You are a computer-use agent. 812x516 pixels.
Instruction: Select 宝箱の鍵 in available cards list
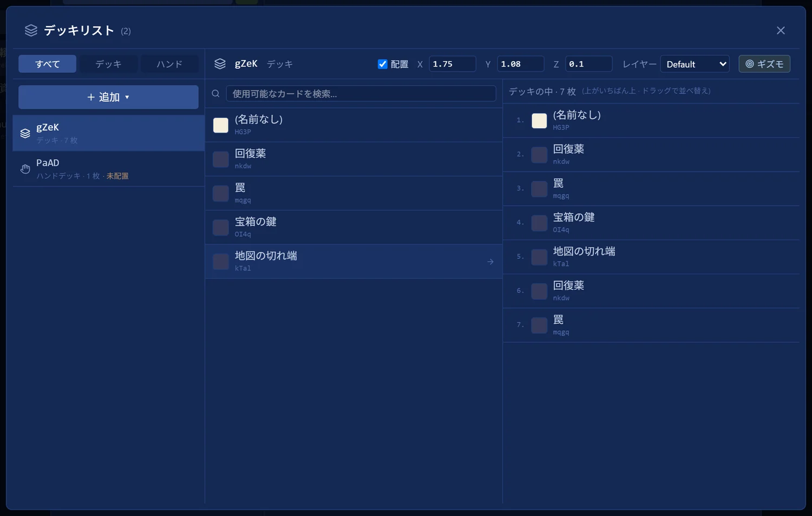pyautogui.click(x=354, y=227)
